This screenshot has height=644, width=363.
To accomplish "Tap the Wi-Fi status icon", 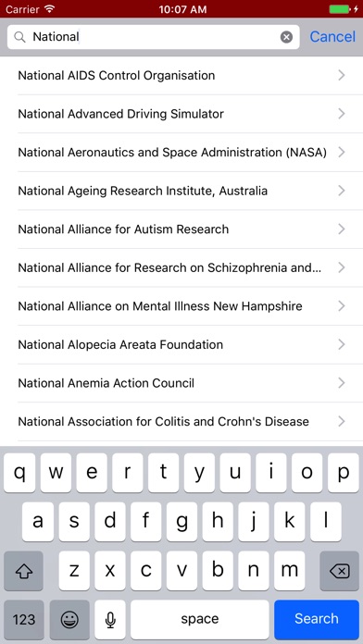I will [x=50, y=8].
